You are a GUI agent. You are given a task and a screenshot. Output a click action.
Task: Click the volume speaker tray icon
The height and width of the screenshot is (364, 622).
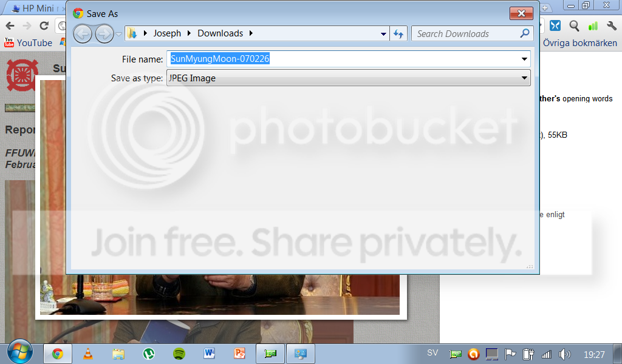click(x=564, y=354)
